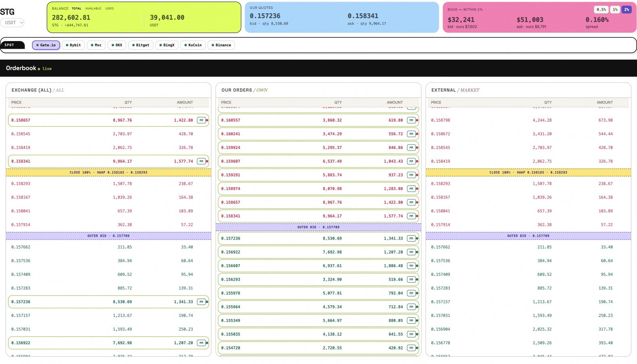The height and width of the screenshot is (364, 637).
Task: Click MM badge on 0.155978 order in Our Orders
Action: 411,293
